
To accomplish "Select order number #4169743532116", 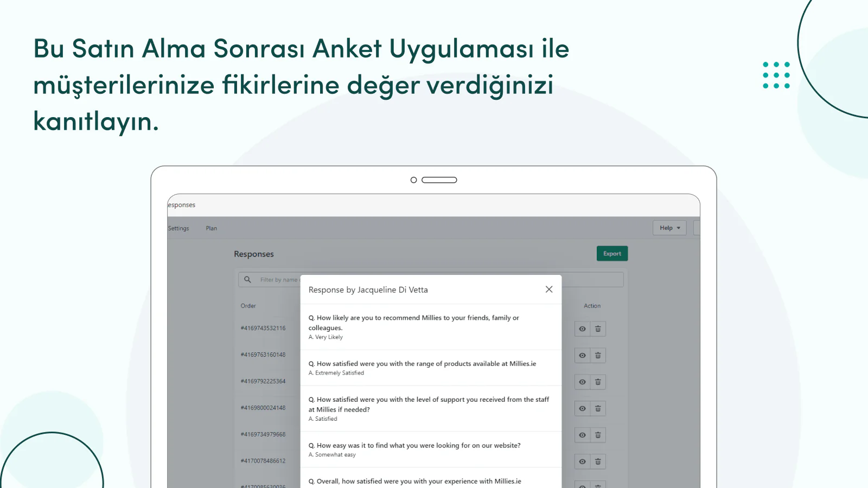I will coord(263,328).
